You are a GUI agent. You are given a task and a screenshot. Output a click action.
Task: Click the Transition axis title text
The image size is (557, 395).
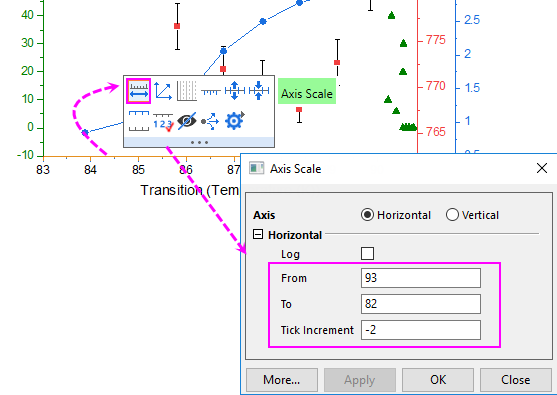190,191
